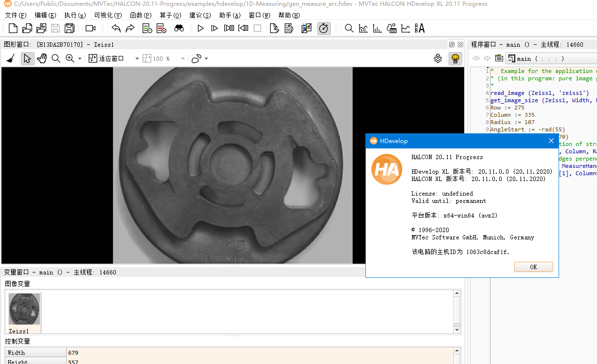Image resolution: width=597 pixels, height=364 pixels.
Task: Open the 可视化 menu
Action: 107,15
